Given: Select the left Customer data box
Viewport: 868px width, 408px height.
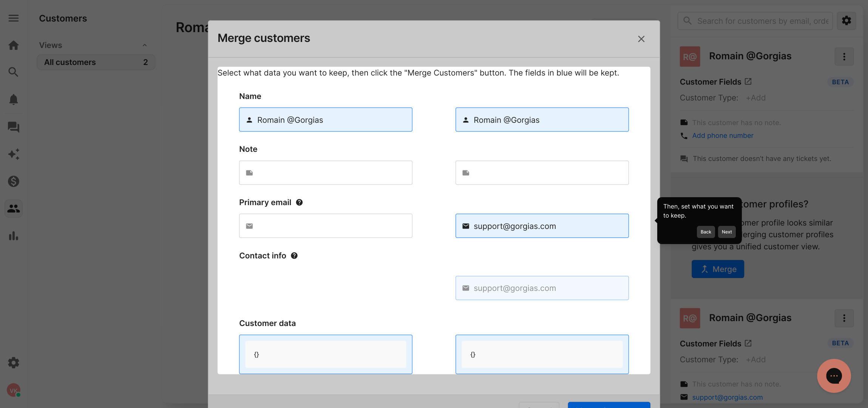Looking at the screenshot, I should click(x=326, y=354).
